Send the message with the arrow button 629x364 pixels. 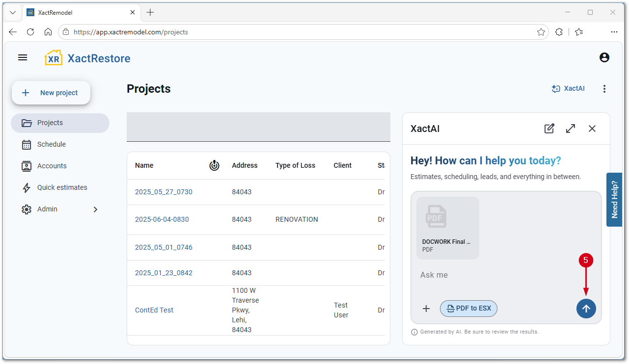tap(586, 309)
